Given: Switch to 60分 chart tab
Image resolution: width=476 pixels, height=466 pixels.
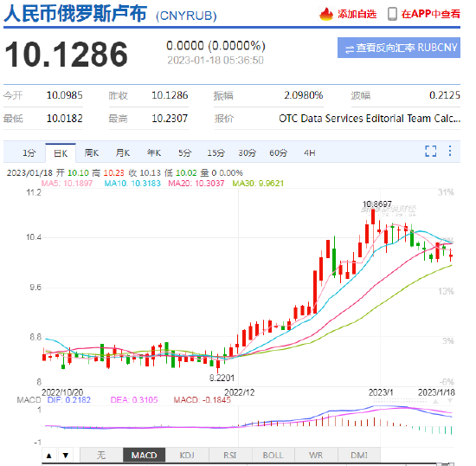Looking at the screenshot, I should tap(279, 152).
